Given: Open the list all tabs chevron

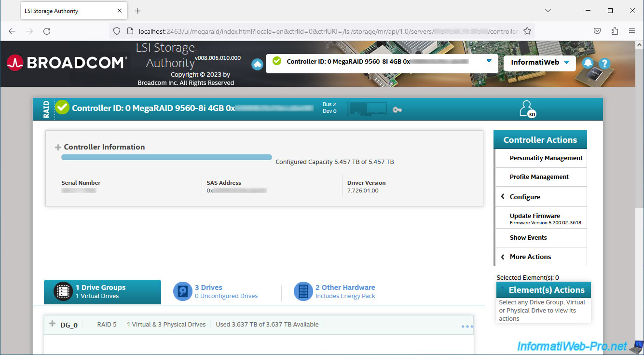Looking at the screenshot, I should click(548, 11).
